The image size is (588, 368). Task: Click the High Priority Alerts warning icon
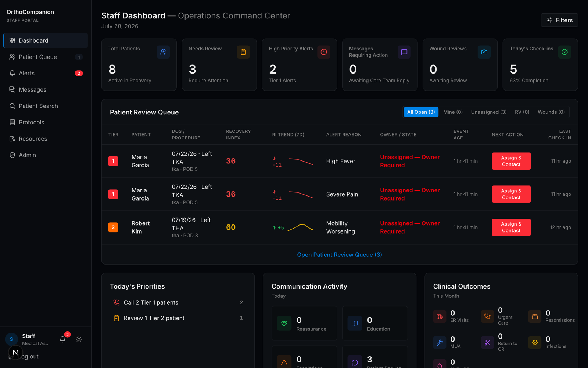324,52
